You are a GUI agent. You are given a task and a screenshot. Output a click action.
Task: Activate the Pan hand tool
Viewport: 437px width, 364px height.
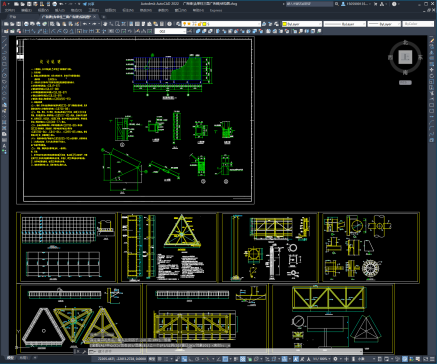tap(105, 24)
